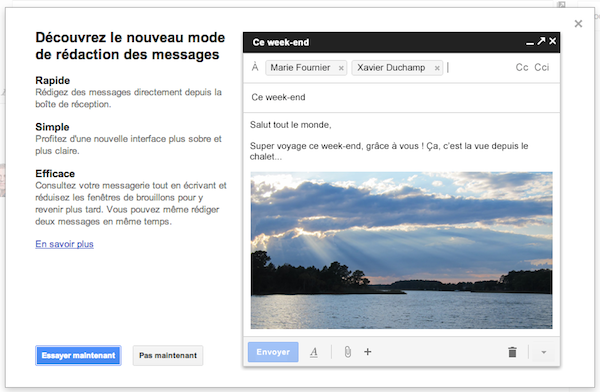This screenshot has height=392, width=600.
Task: Remove Marie Fournier from recipients
Action: tap(341, 68)
